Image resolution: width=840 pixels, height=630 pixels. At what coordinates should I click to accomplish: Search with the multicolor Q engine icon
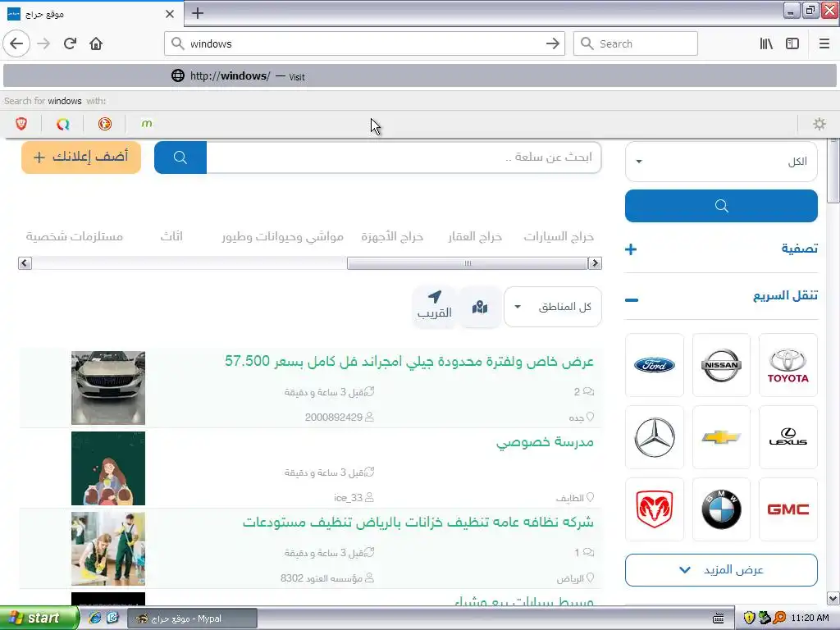(63, 124)
